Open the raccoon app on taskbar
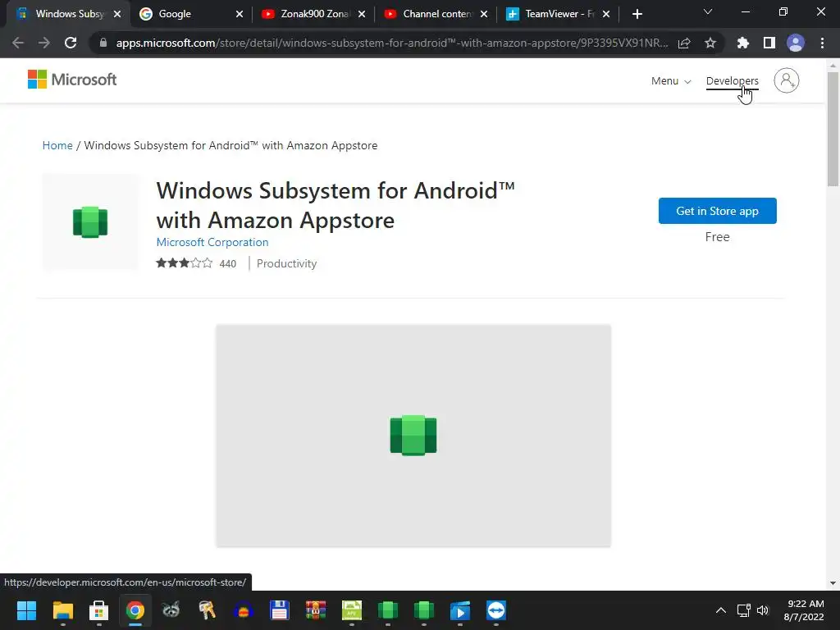840x630 pixels. 171,610
